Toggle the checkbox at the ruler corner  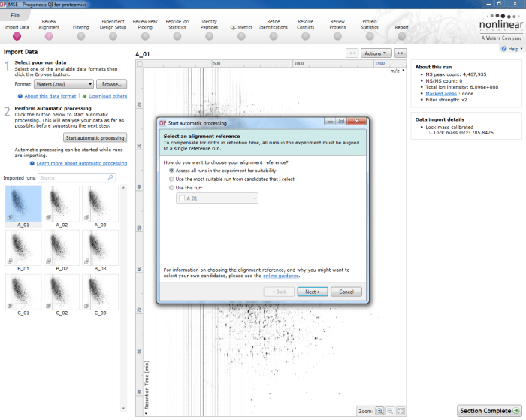coord(140,64)
